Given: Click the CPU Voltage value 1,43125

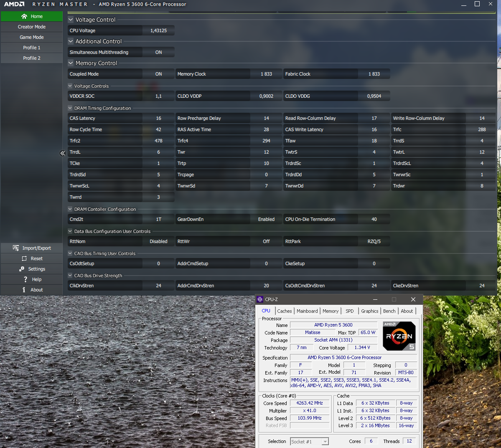Looking at the screenshot, I should [158, 30].
